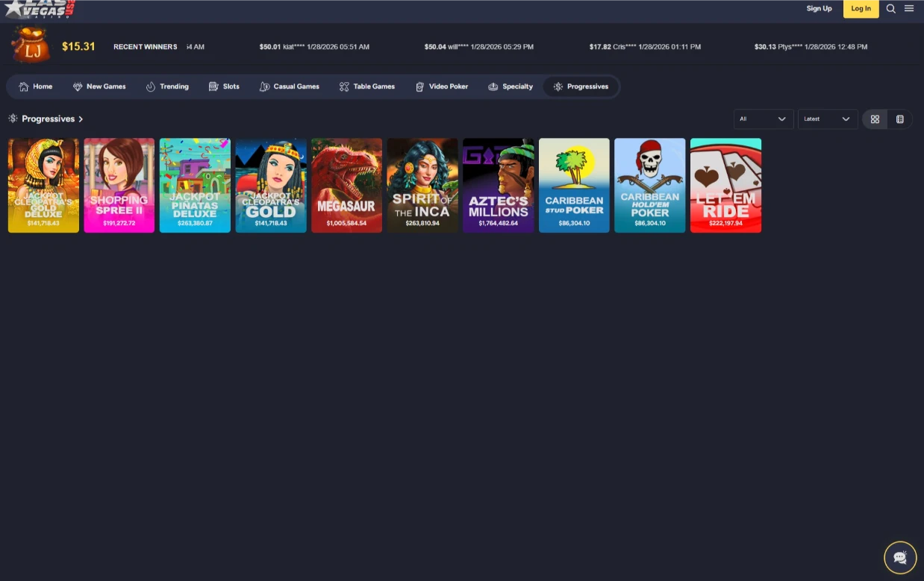Open the All filter dropdown
This screenshot has height=581, width=924.
point(763,119)
